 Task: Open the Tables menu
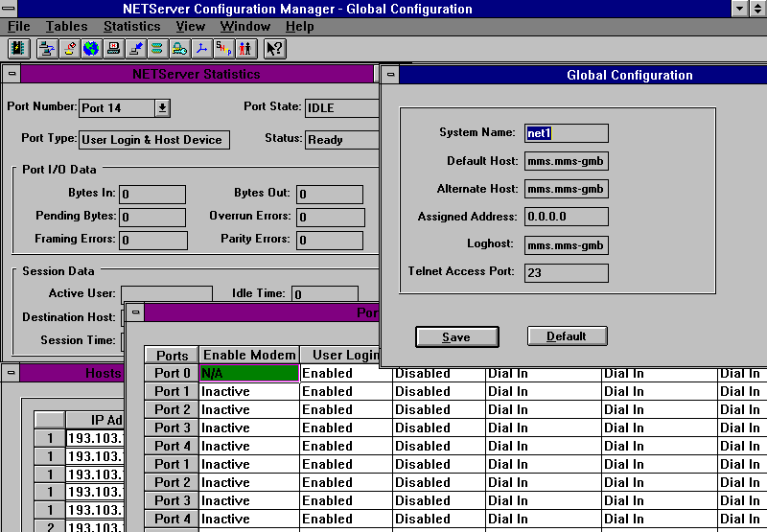click(x=67, y=26)
